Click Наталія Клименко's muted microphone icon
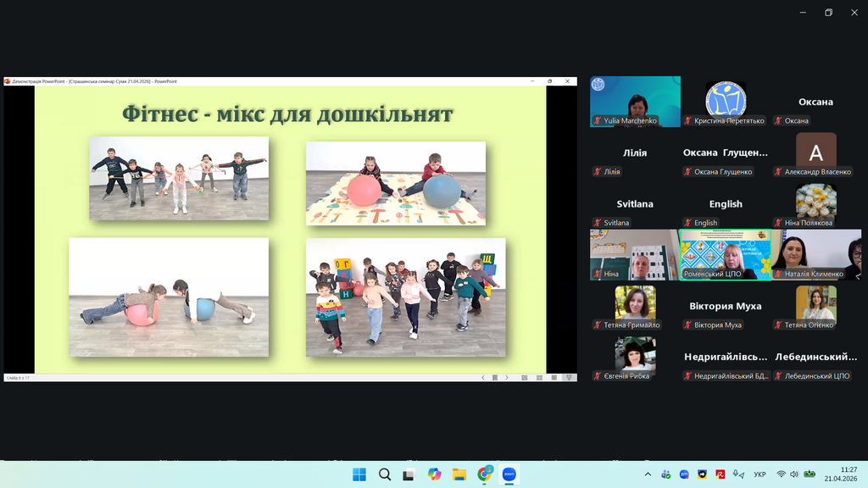Screen dimensions: 868x488 779,274
